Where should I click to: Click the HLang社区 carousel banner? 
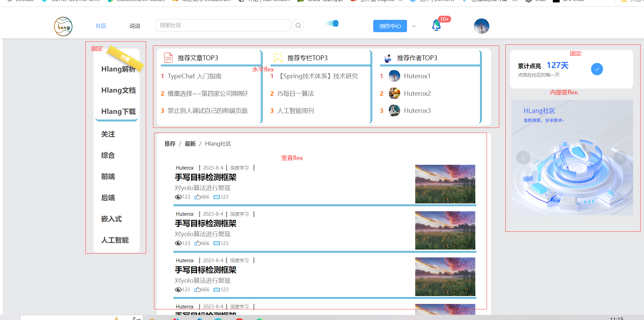point(572,158)
